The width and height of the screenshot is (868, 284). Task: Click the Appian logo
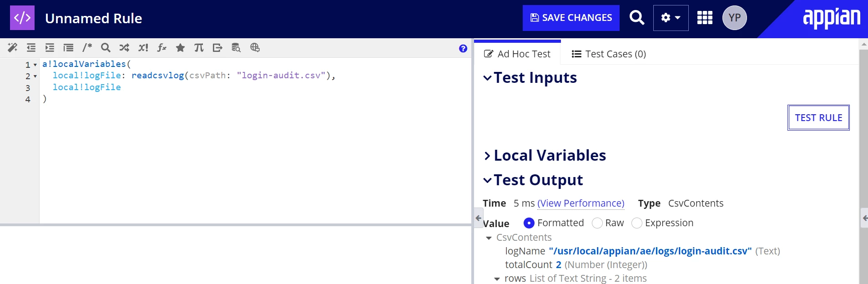[831, 18]
